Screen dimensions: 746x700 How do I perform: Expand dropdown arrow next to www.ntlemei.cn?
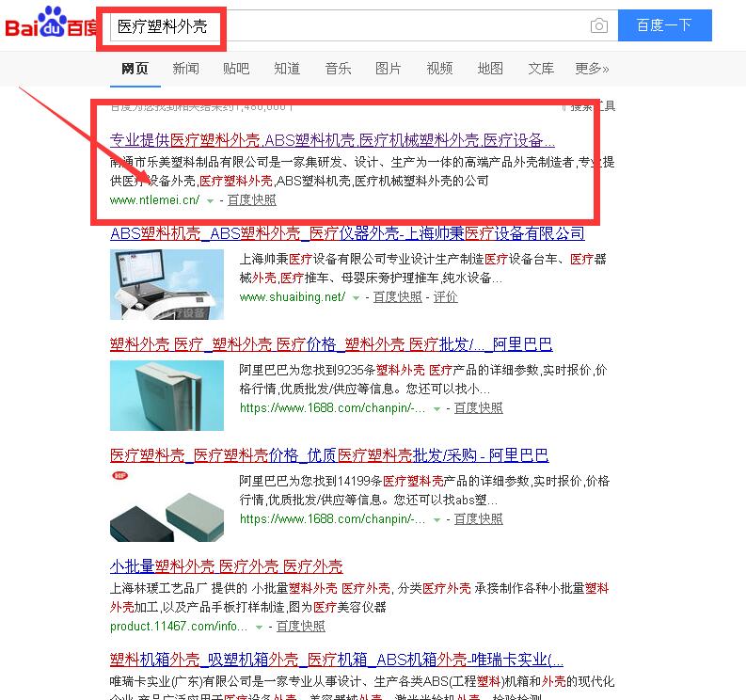(210, 201)
